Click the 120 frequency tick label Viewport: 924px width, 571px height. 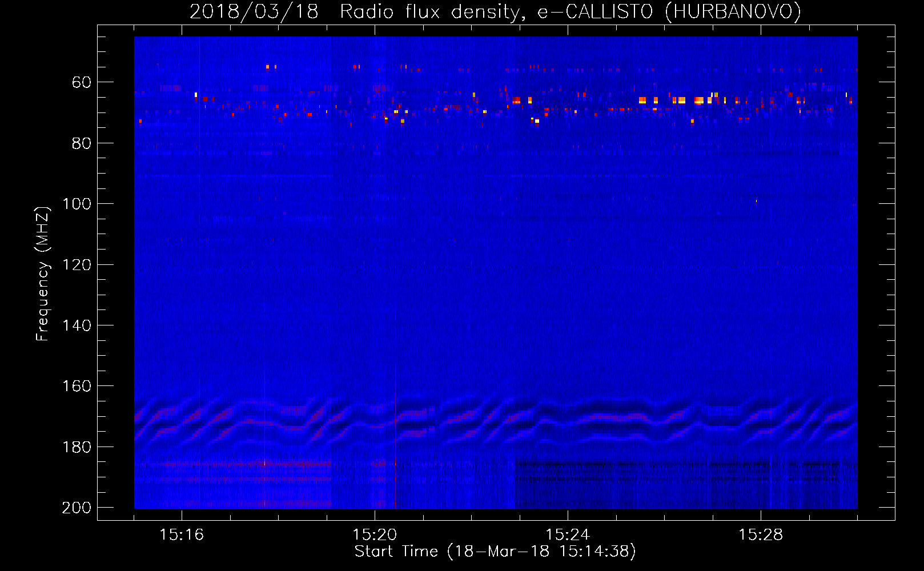tap(77, 265)
